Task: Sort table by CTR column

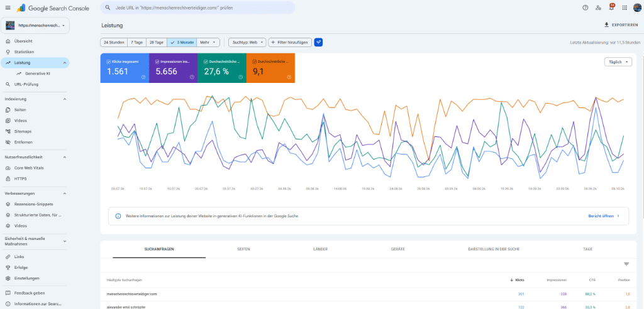Action: (592, 280)
